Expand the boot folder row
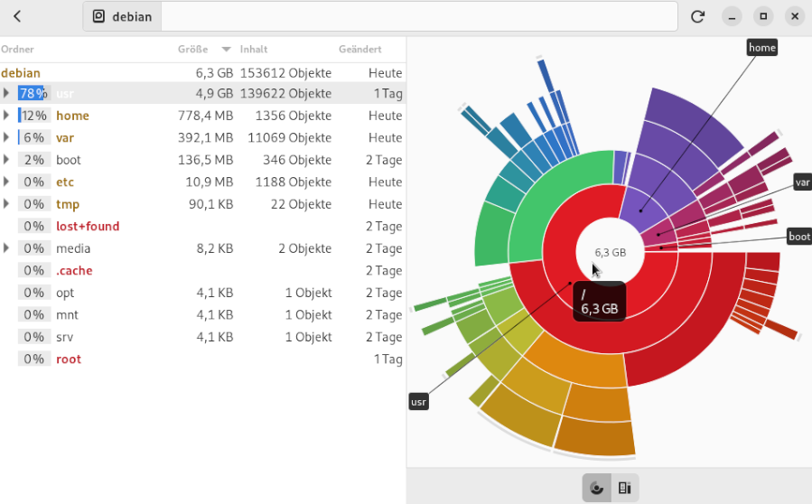This screenshot has height=504, width=812. [6, 160]
